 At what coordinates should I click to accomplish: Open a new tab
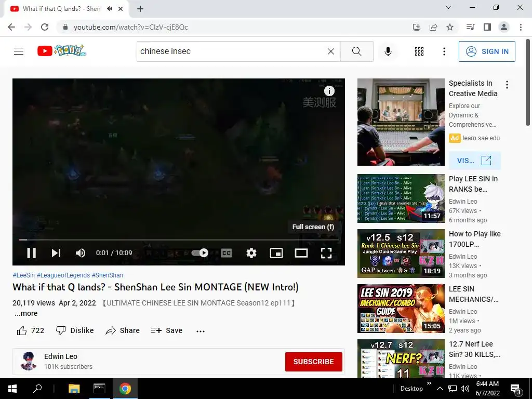click(140, 9)
